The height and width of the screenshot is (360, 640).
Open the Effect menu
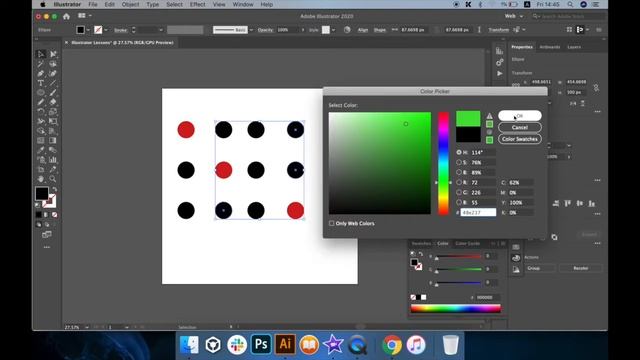[x=198, y=4]
